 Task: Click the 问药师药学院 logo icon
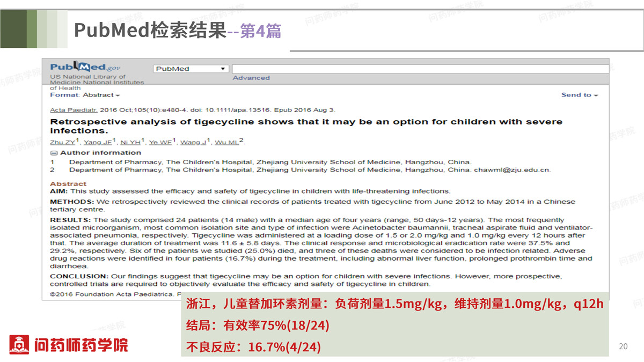tap(19, 344)
